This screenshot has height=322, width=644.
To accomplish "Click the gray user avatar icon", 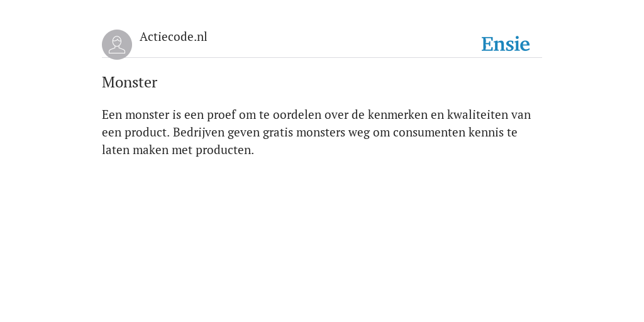I will tap(117, 45).
